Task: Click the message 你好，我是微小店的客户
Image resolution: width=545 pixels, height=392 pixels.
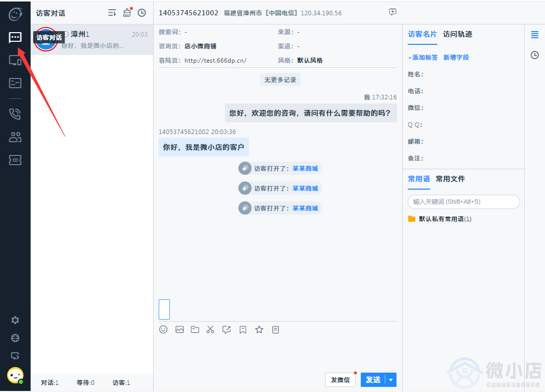Action: pos(204,147)
